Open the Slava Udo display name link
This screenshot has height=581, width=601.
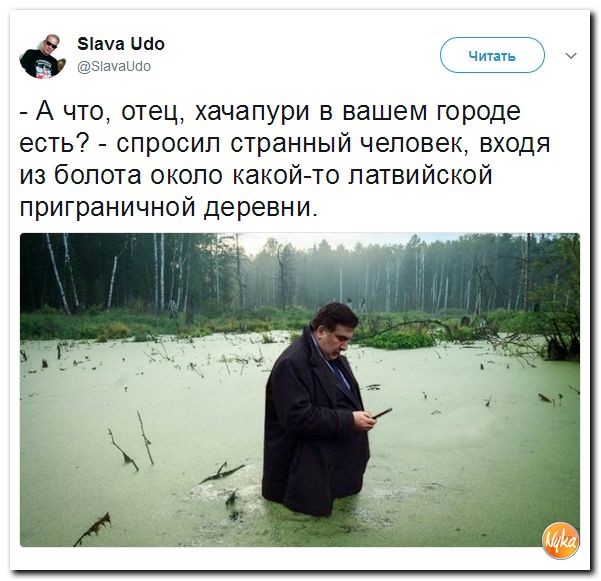tap(121, 44)
